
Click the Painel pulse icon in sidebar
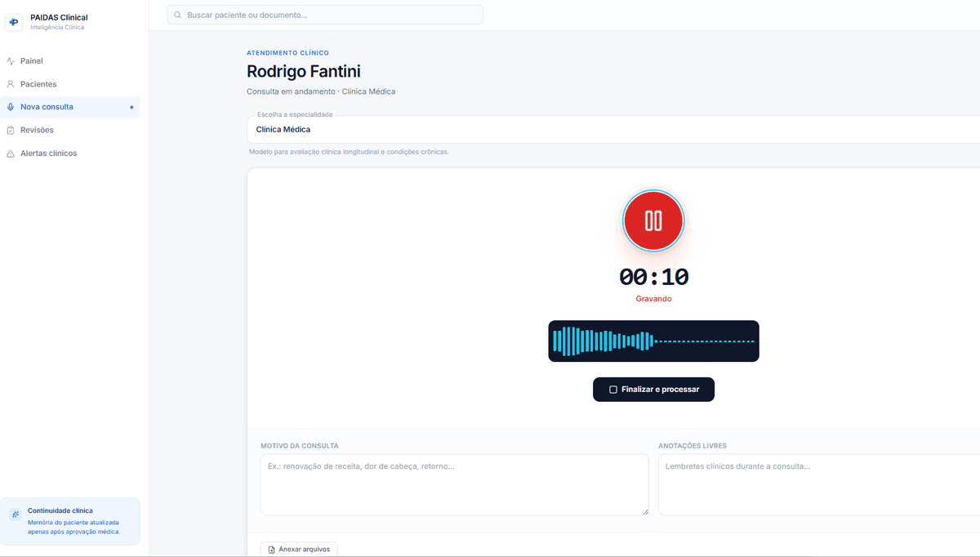[11, 61]
